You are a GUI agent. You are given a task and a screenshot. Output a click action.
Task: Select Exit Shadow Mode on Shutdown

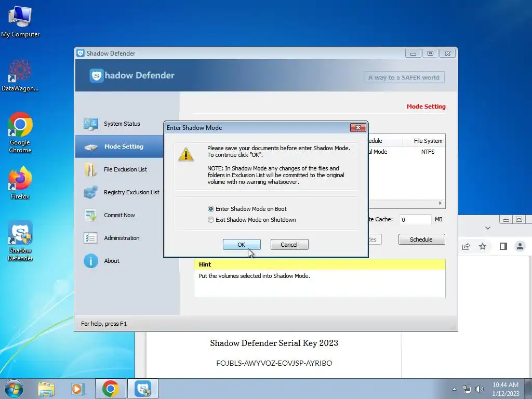pos(252,220)
